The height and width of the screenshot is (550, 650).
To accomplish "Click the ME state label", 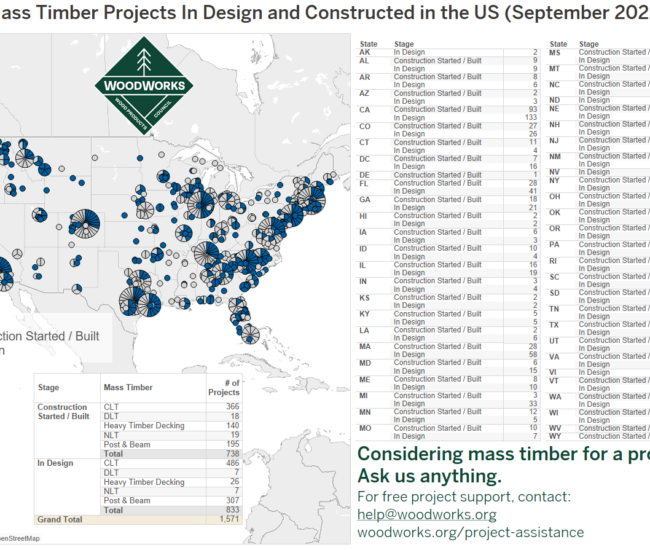I will (x=365, y=380).
